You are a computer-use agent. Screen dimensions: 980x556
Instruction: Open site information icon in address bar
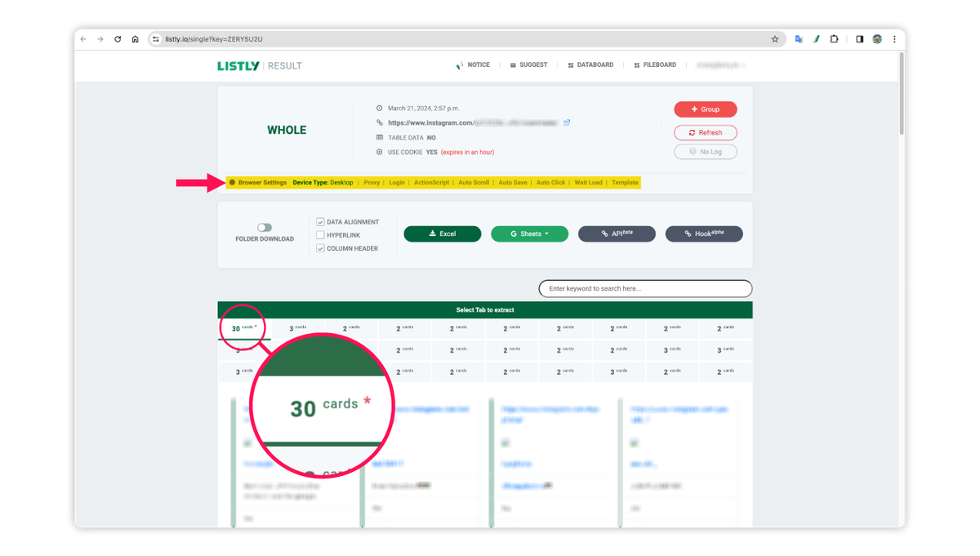pos(156,39)
